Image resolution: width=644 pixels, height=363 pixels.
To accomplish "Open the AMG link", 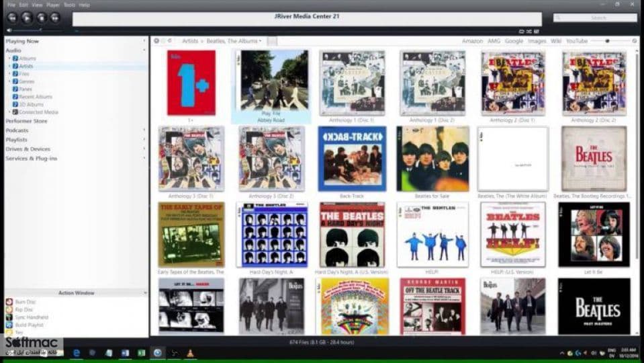I will [x=494, y=41].
